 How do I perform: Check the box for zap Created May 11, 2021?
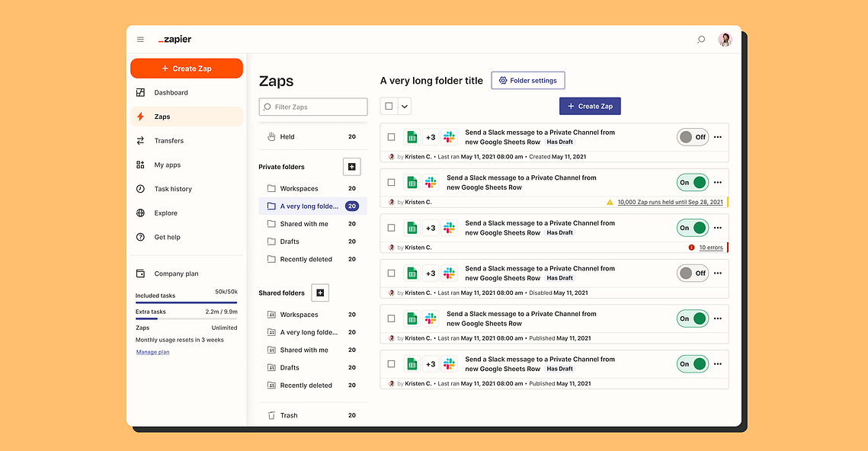click(392, 137)
